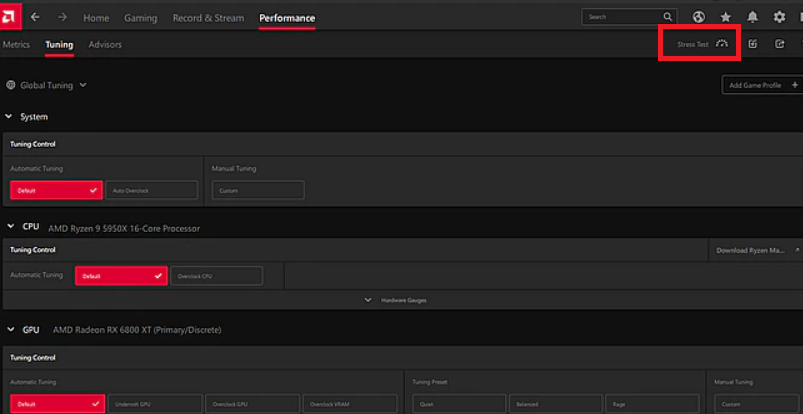Click the external link arrow beside Download Ryzen Master

click(796, 251)
